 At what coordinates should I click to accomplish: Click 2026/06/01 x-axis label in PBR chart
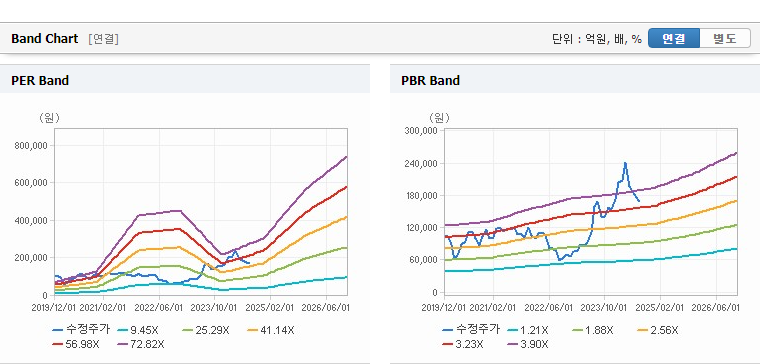click(716, 308)
